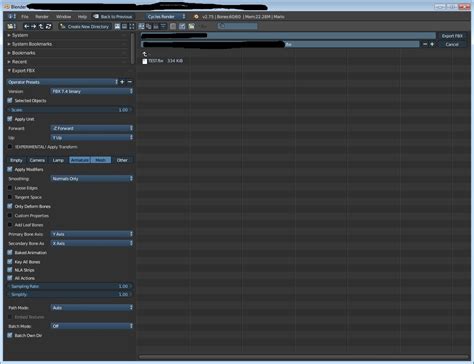Open the Secondary Bone Axis dropdown

(x=92, y=243)
